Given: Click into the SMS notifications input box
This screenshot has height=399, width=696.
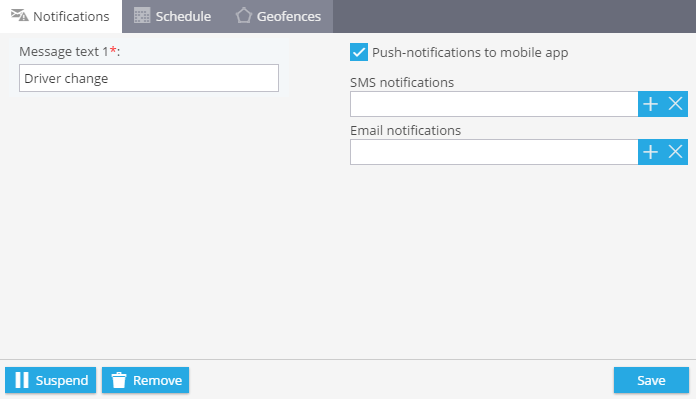Looking at the screenshot, I should point(494,104).
